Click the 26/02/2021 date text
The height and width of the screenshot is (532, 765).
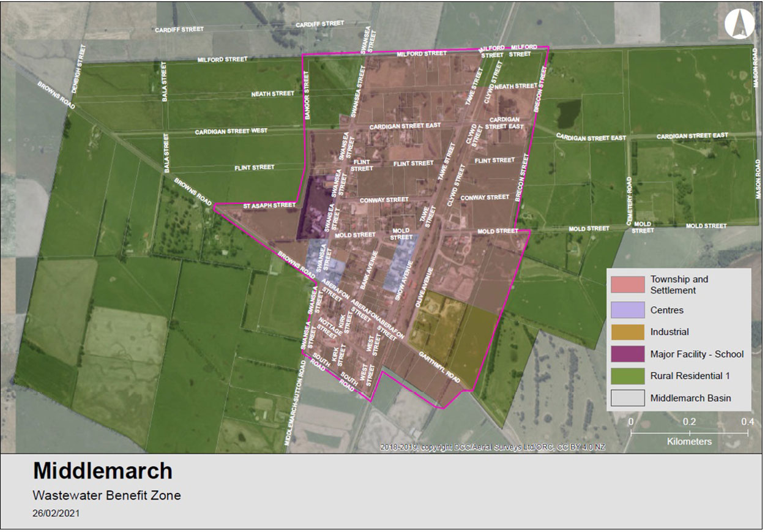tap(56, 514)
